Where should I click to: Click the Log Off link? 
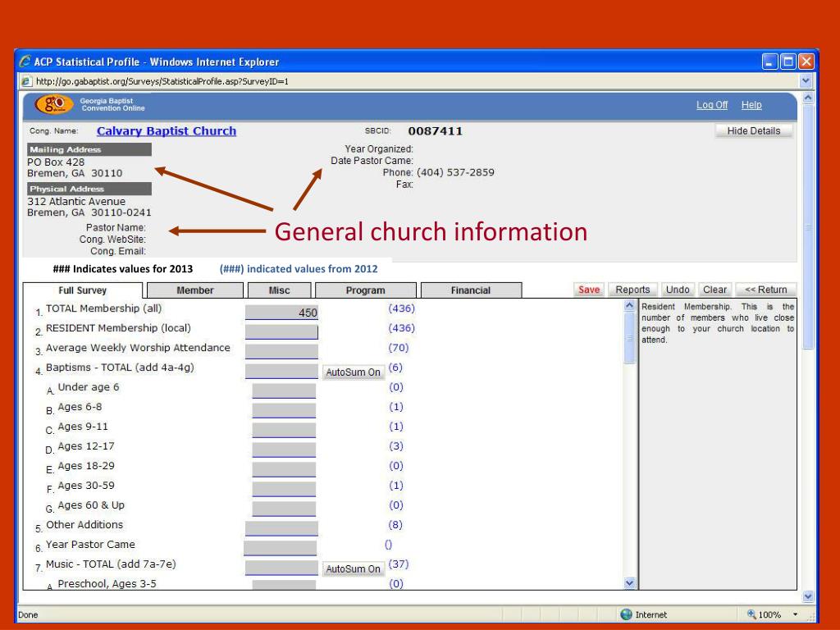[710, 105]
